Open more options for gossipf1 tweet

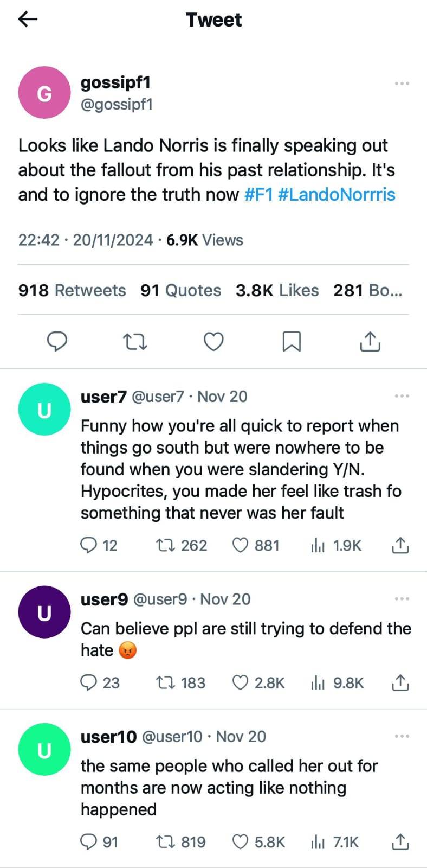(x=402, y=84)
